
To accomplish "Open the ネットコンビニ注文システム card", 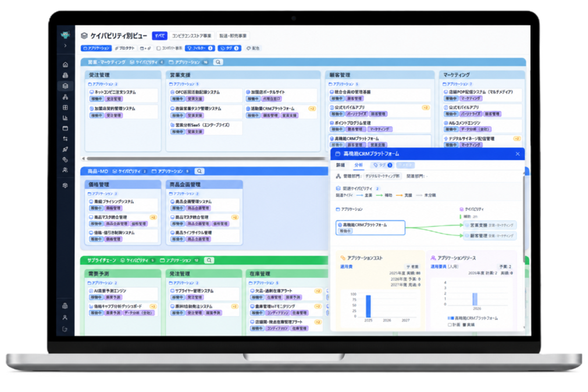I will click(123, 95).
